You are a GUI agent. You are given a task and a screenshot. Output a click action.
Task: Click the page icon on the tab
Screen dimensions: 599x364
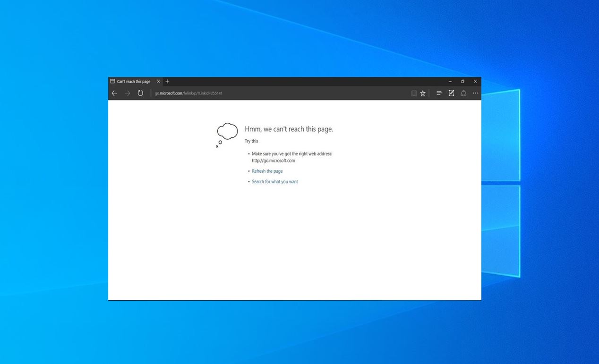point(112,81)
